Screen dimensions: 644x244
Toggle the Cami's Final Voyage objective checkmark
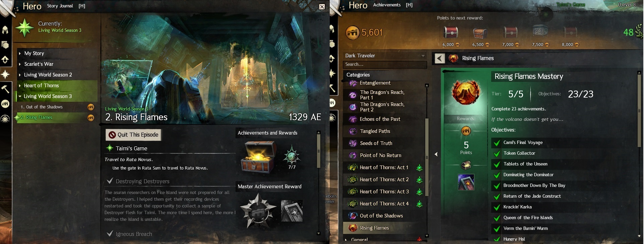coord(497,143)
